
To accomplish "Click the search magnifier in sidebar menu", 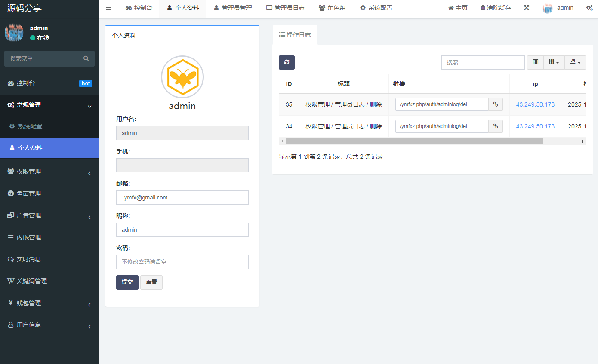I will (86, 58).
